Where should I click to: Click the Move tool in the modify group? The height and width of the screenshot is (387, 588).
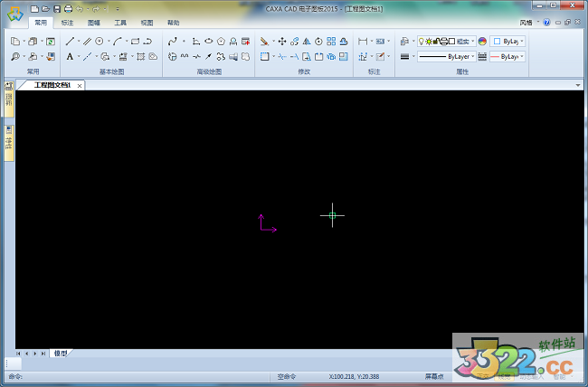tap(281, 41)
